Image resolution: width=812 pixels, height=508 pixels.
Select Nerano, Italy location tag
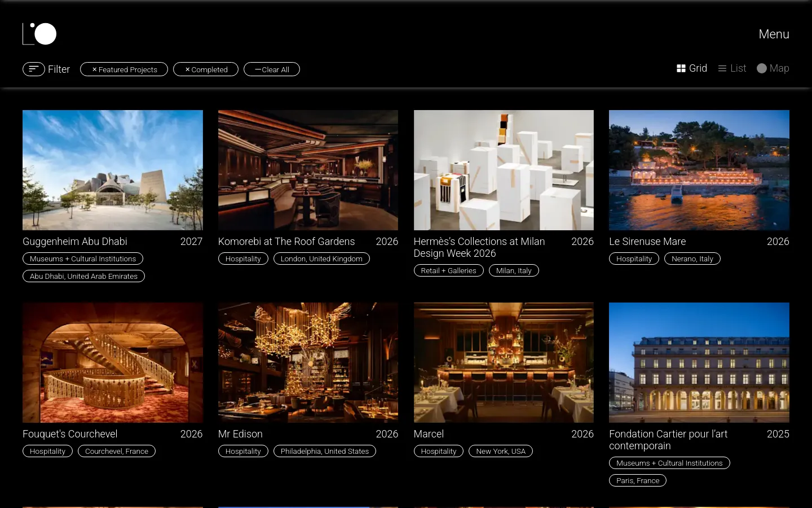pos(692,259)
